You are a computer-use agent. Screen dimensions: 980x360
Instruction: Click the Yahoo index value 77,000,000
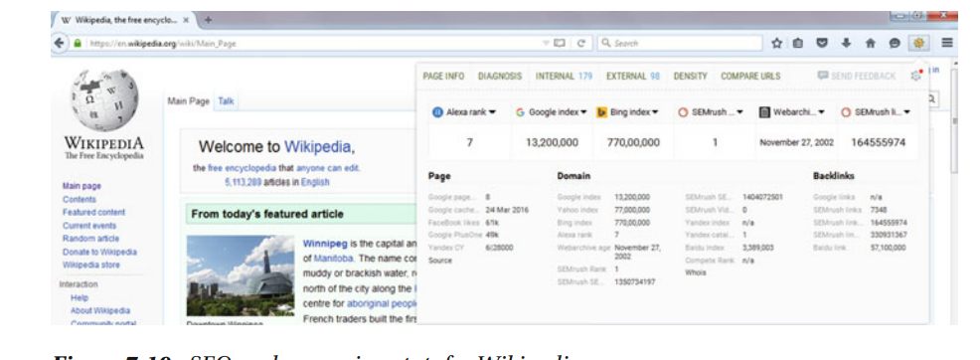632,210
